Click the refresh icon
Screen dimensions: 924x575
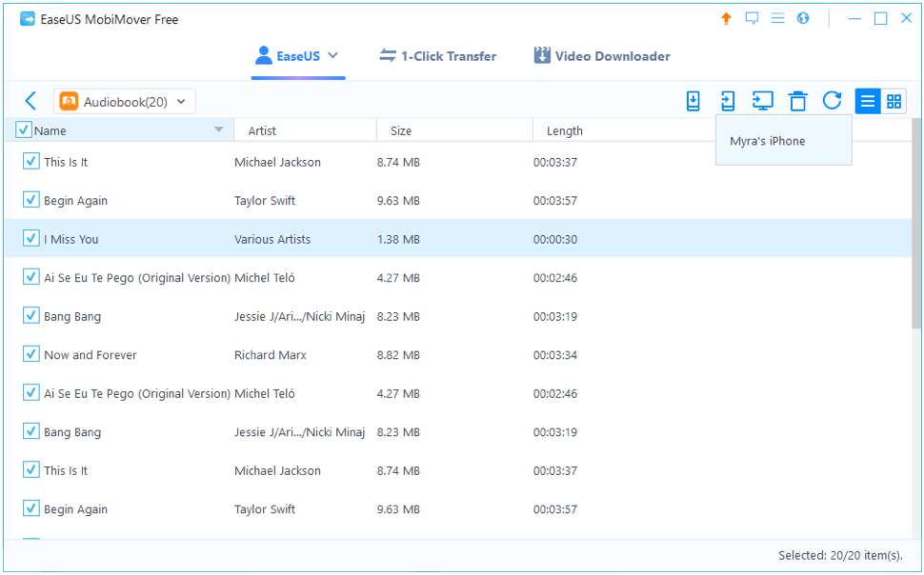tap(832, 101)
